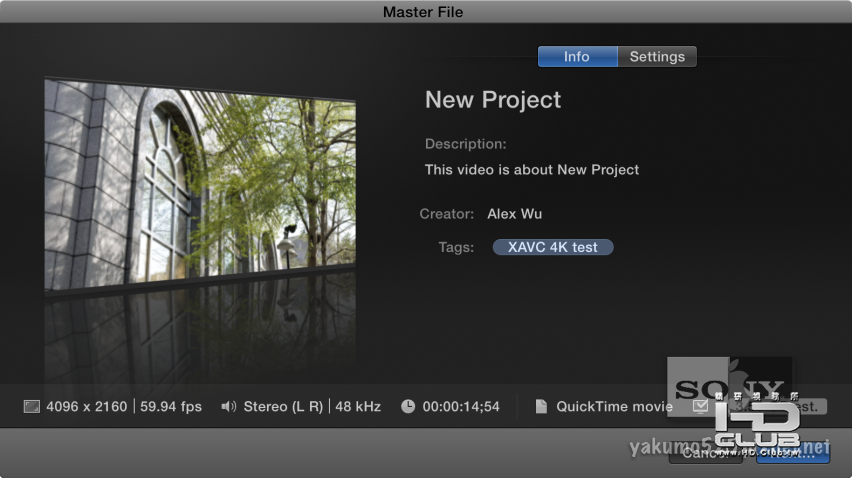The image size is (852, 478).
Task: Click the blue Next button
Action: click(793, 453)
